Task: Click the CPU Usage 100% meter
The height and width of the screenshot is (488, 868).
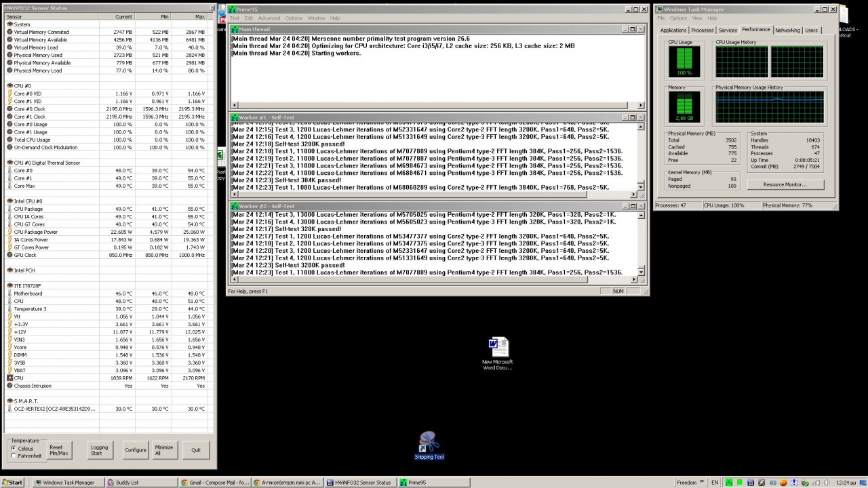Action: pos(685,62)
